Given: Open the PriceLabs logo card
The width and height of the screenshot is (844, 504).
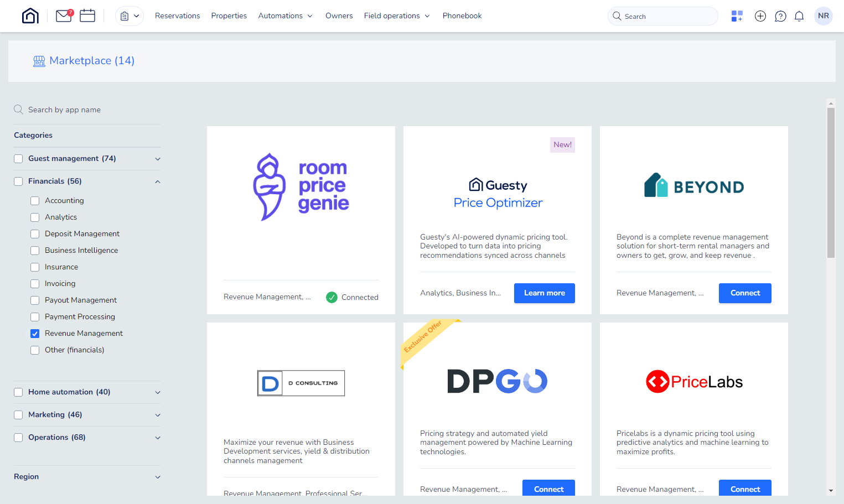Looking at the screenshot, I should [694, 382].
